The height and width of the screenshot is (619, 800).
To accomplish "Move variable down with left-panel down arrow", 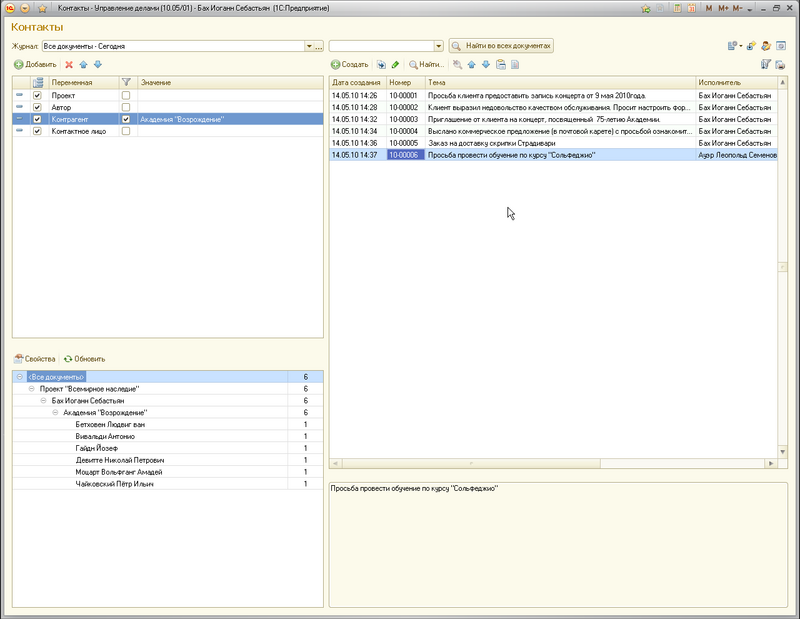I will click(98, 64).
